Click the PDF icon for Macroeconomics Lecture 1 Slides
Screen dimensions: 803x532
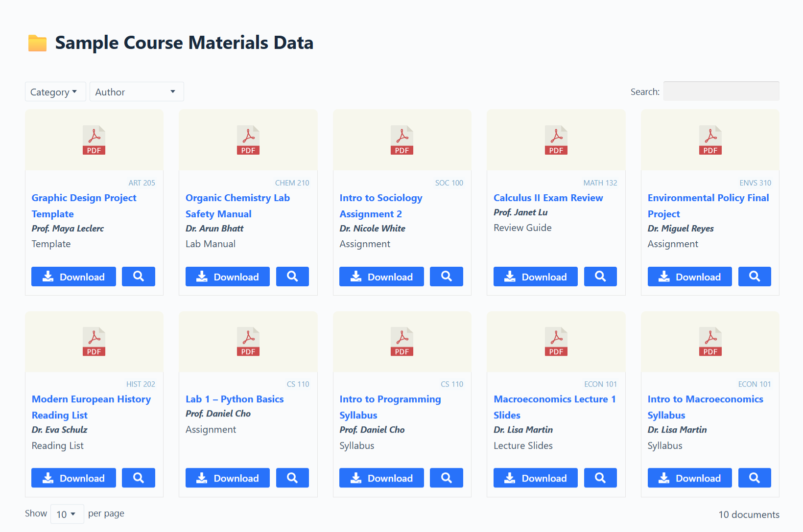pos(556,341)
